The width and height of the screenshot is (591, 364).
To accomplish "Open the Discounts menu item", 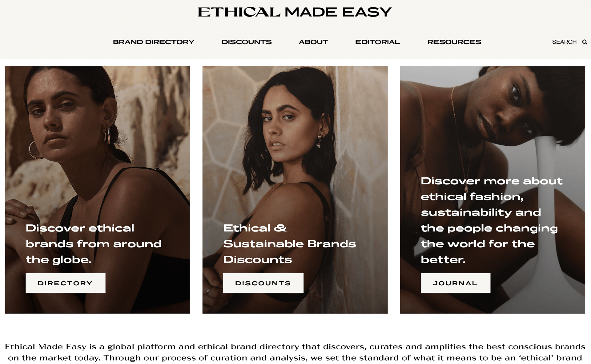I will tap(247, 42).
